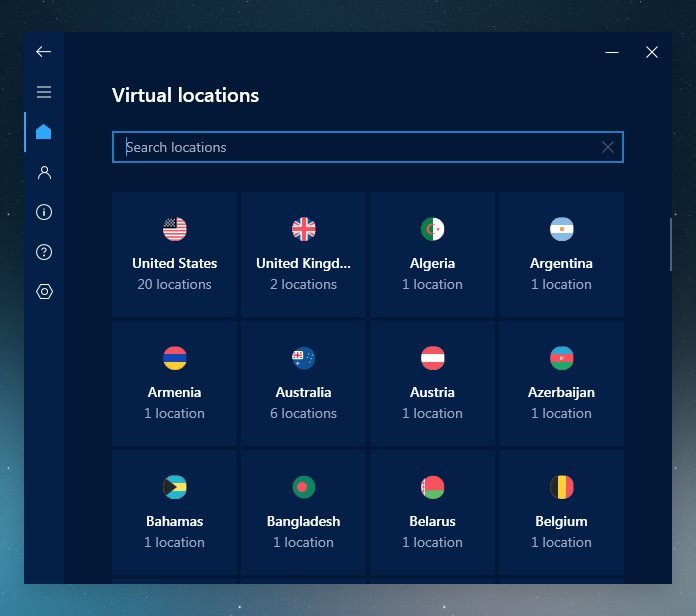Image resolution: width=696 pixels, height=616 pixels.
Task: Clear the search box with X icon
Action: 608,147
